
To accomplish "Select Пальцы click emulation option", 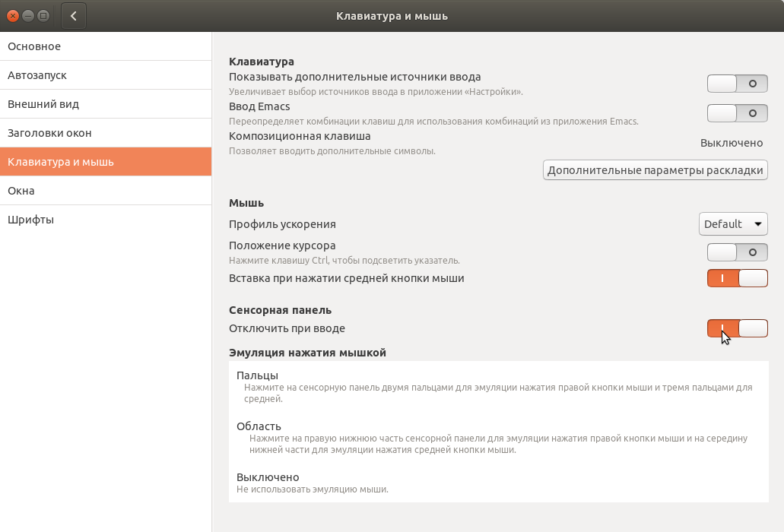I will pos(257,375).
